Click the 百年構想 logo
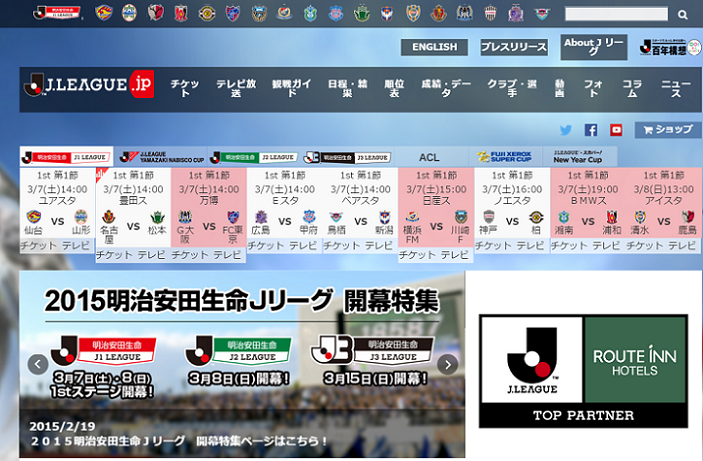The image size is (703, 461). [x=671, y=47]
